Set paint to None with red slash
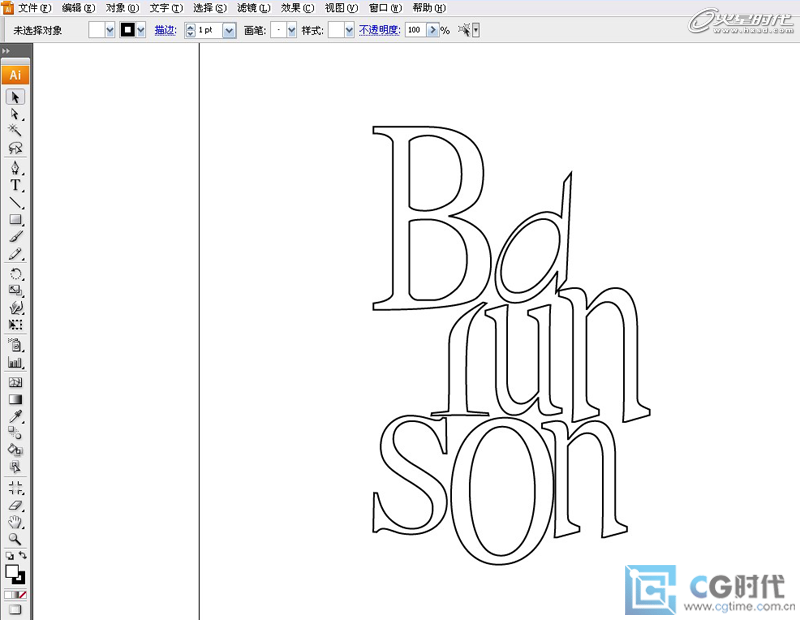Screen dimensions: 800x620 coord(22,595)
